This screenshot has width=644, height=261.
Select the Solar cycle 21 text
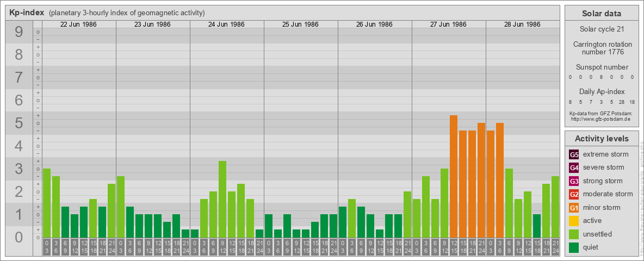(x=602, y=29)
